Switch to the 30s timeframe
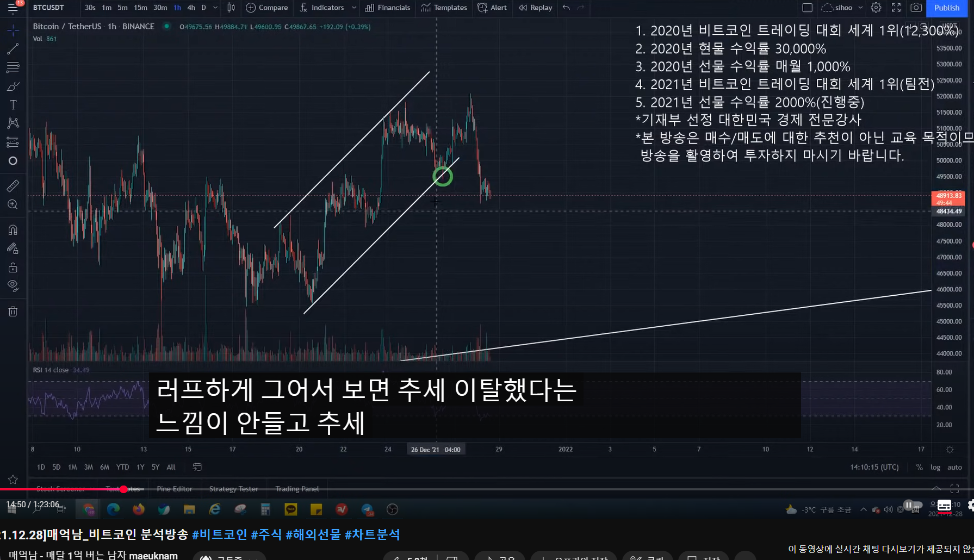 (x=90, y=8)
